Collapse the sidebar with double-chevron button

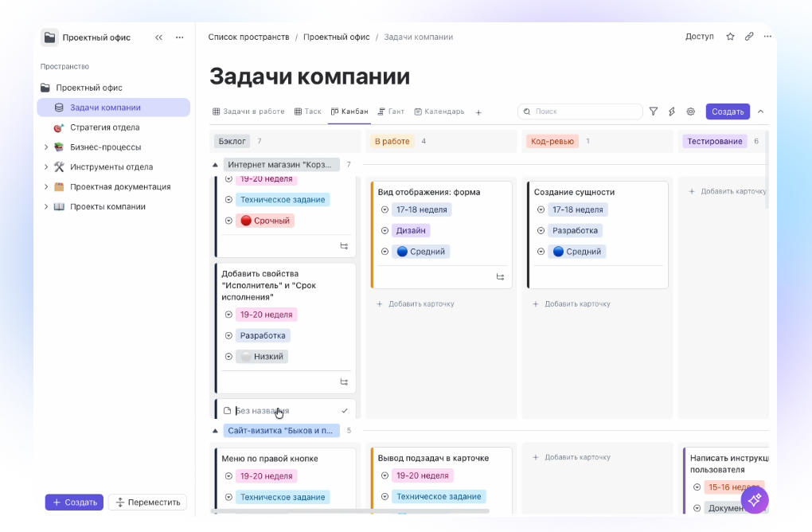(158, 37)
